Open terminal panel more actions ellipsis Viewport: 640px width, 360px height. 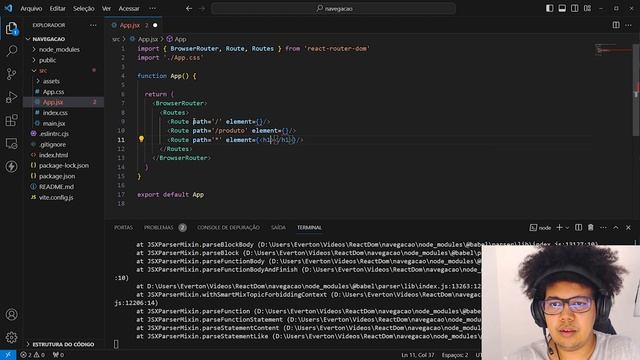[603, 227]
